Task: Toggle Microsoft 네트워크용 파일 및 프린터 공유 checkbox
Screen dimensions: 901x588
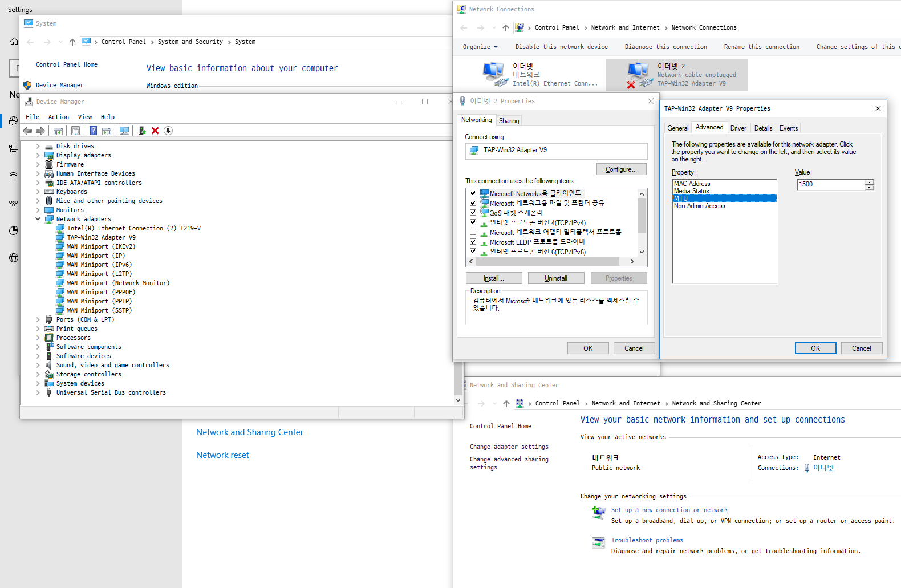Action: 473,203
